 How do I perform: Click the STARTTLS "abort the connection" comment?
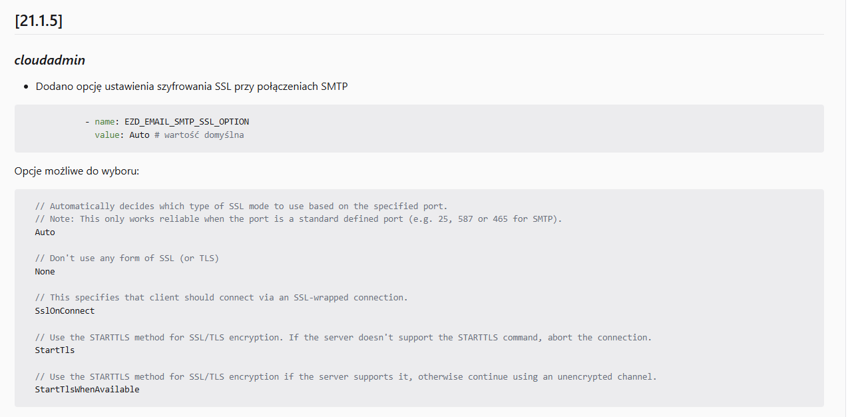point(343,337)
